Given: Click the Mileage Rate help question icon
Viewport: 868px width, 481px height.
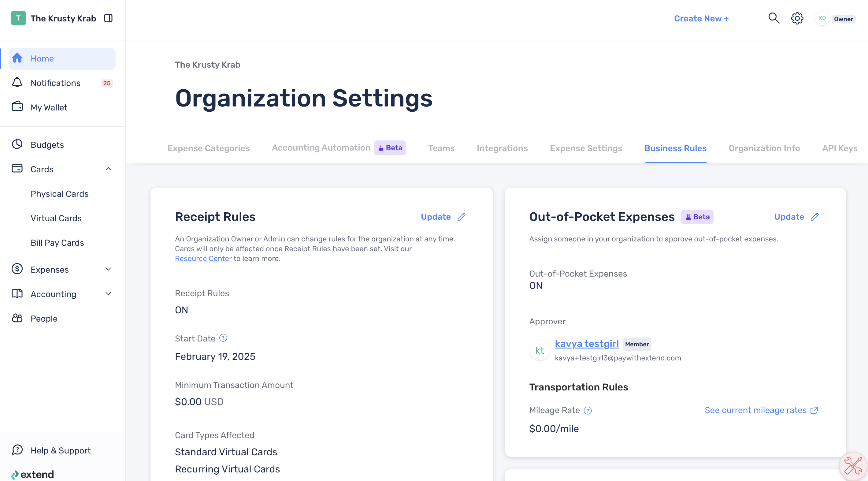Looking at the screenshot, I should (x=588, y=411).
